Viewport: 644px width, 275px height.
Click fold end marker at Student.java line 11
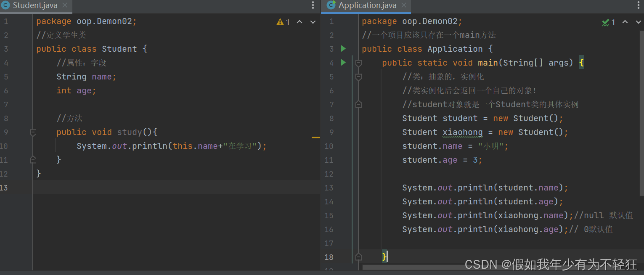pyautogui.click(x=33, y=160)
